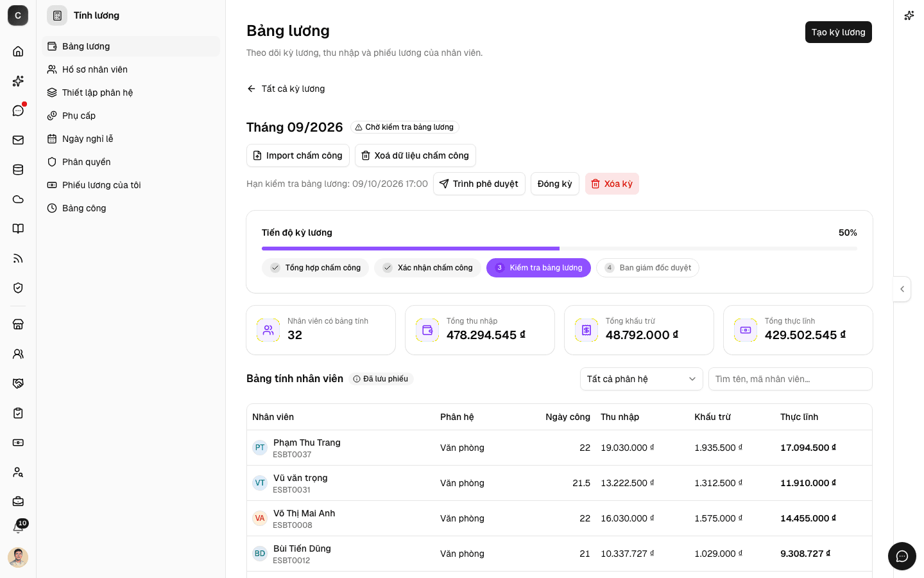924x578 pixels.
Task: Select step Ban giám đốc duyệt
Action: (647, 268)
